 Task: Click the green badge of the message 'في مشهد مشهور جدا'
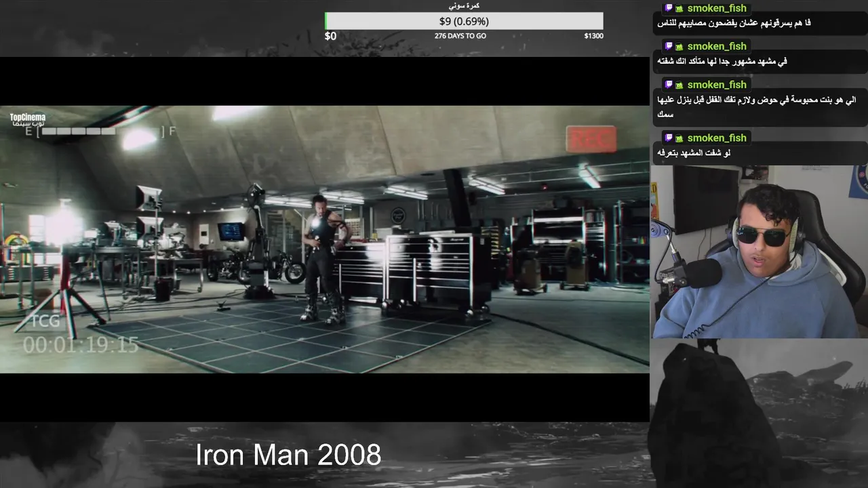(679, 46)
